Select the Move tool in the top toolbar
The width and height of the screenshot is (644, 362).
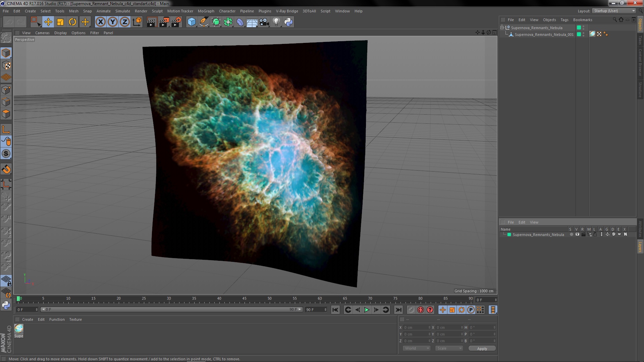pos(48,22)
